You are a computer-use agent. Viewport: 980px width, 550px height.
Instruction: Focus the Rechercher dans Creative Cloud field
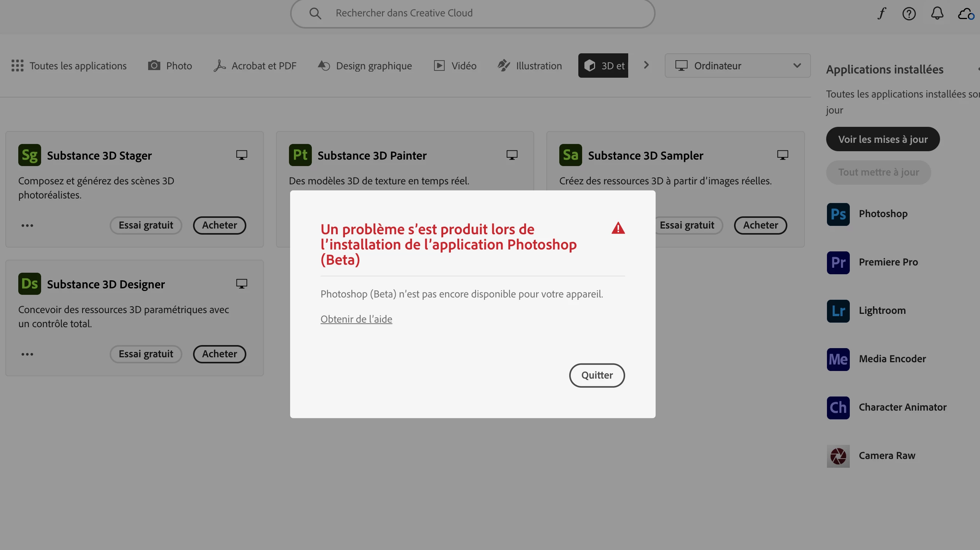[x=472, y=13]
